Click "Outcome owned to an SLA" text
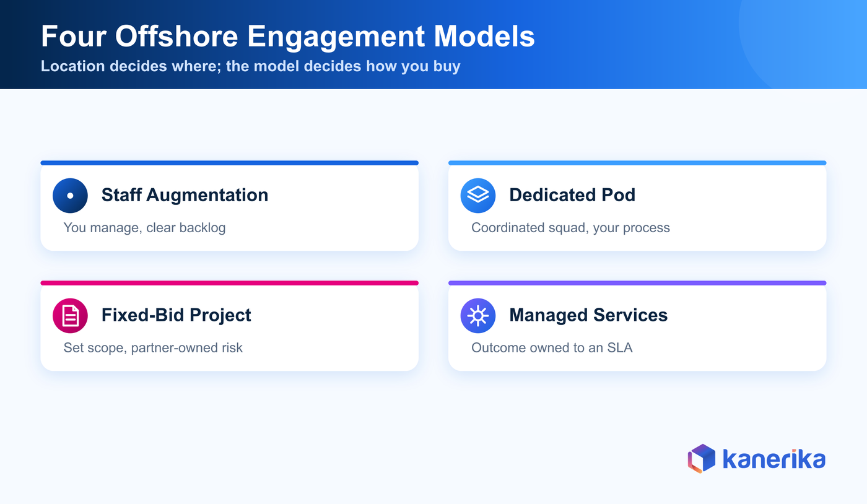Screen dimensions: 867x504 point(552,348)
